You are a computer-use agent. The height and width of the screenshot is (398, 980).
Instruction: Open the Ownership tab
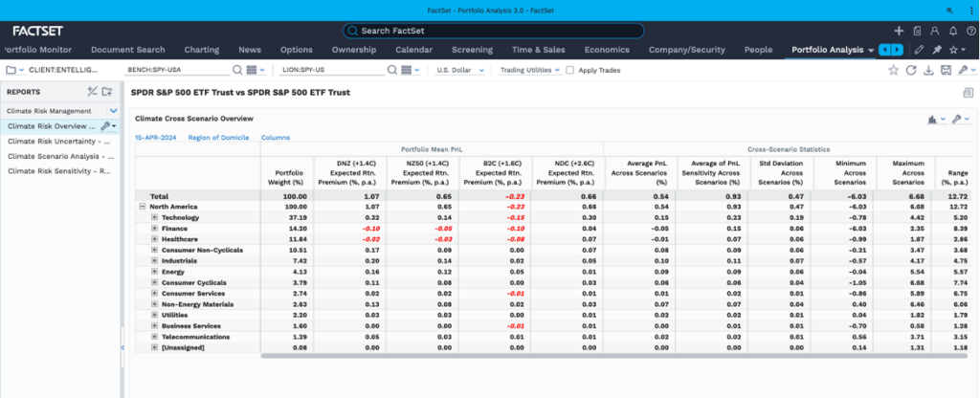point(354,50)
